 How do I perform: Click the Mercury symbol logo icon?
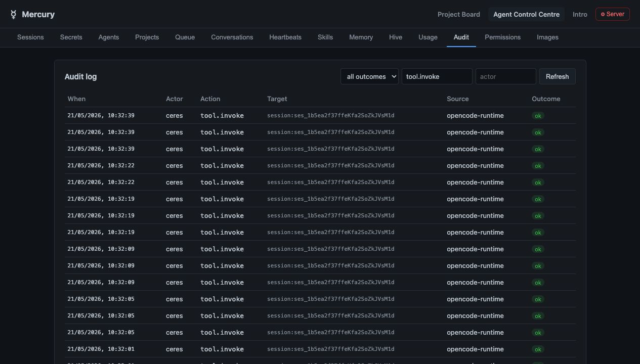tap(13, 14)
